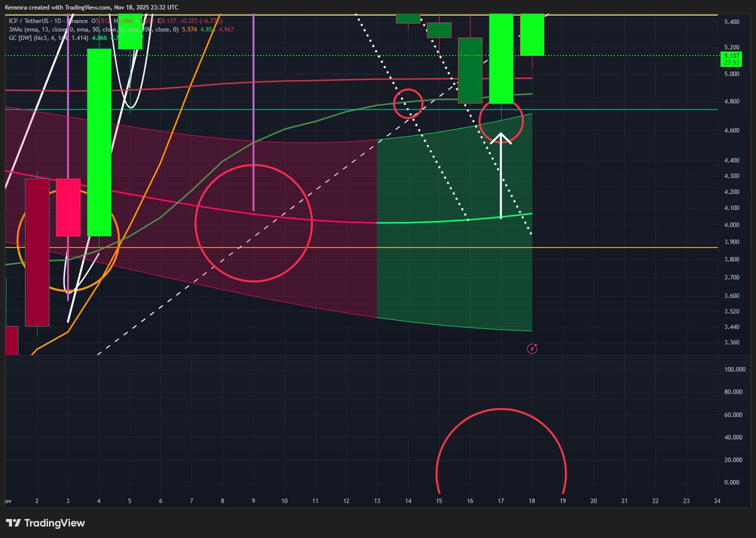Click the 5.200 price scale label
Image resolution: width=756 pixels, height=538 pixels.
pyautogui.click(x=731, y=48)
